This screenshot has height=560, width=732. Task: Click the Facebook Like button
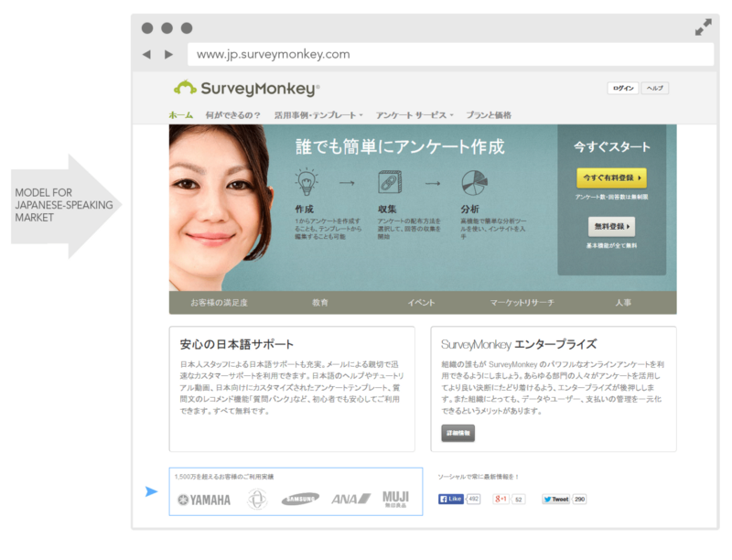[450, 499]
